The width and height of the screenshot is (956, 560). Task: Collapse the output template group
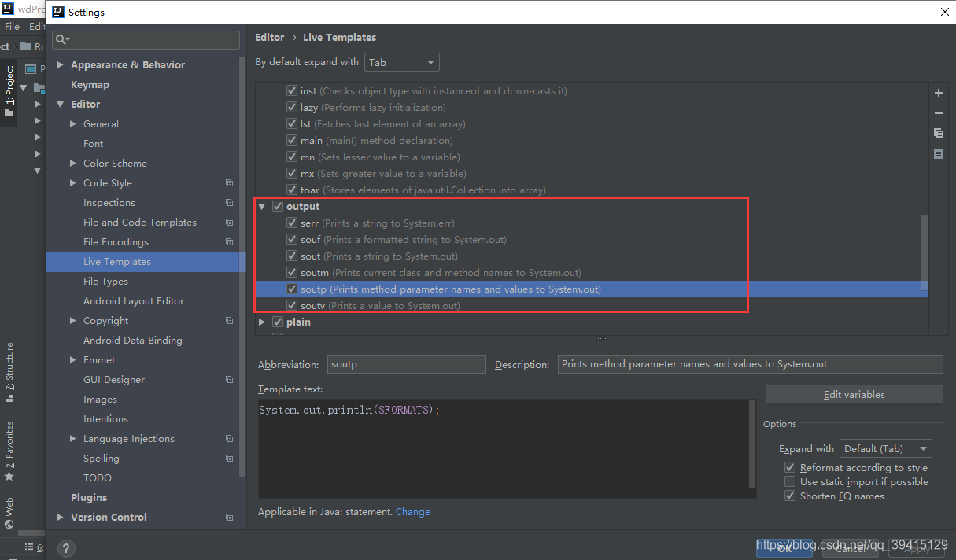pos(262,206)
